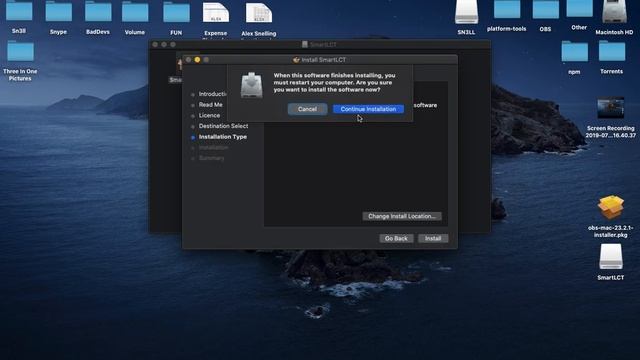Select the Three In One Pictures folder
This screenshot has height=360, width=640.
20,52
